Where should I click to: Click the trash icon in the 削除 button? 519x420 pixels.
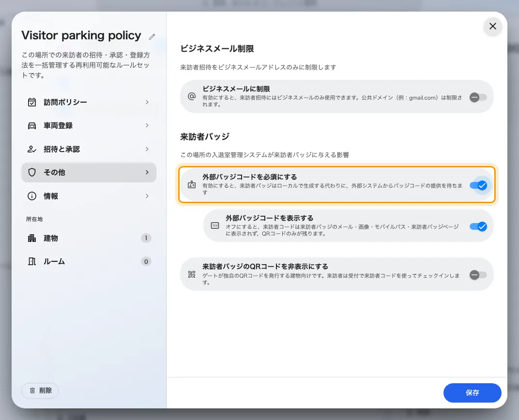click(32, 390)
